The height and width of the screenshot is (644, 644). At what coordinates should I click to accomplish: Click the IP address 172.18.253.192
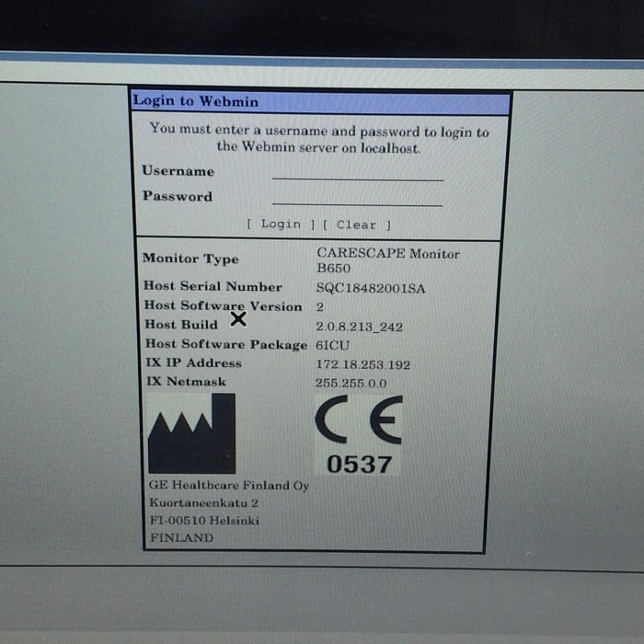click(x=362, y=364)
